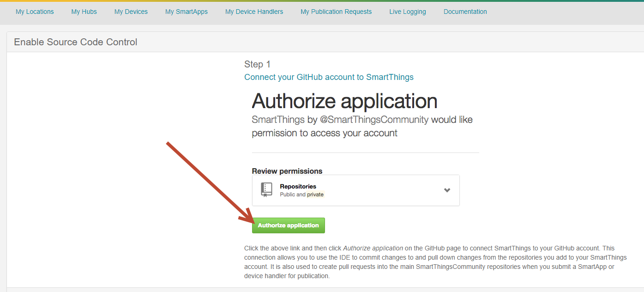Click Connect your GitHub account to SmartThings link
The width and height of the screenshot is (644, 292).
point(329,77)
